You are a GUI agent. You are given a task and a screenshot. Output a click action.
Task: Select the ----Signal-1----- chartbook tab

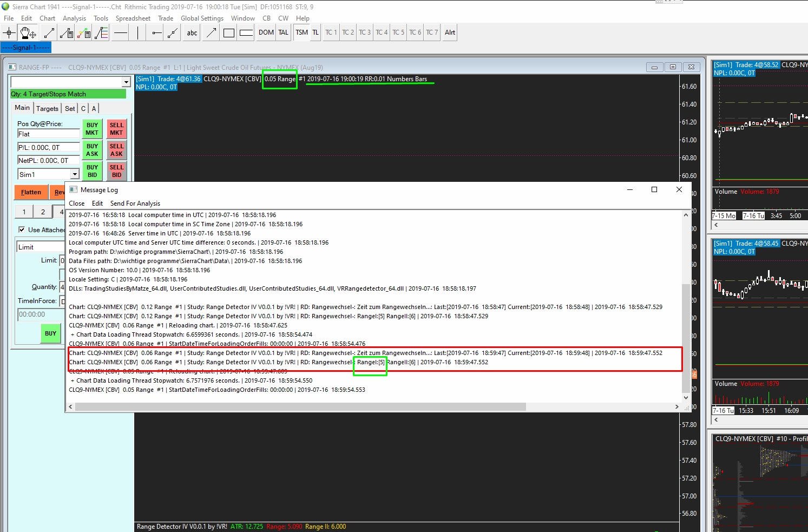tap(26, 48)
